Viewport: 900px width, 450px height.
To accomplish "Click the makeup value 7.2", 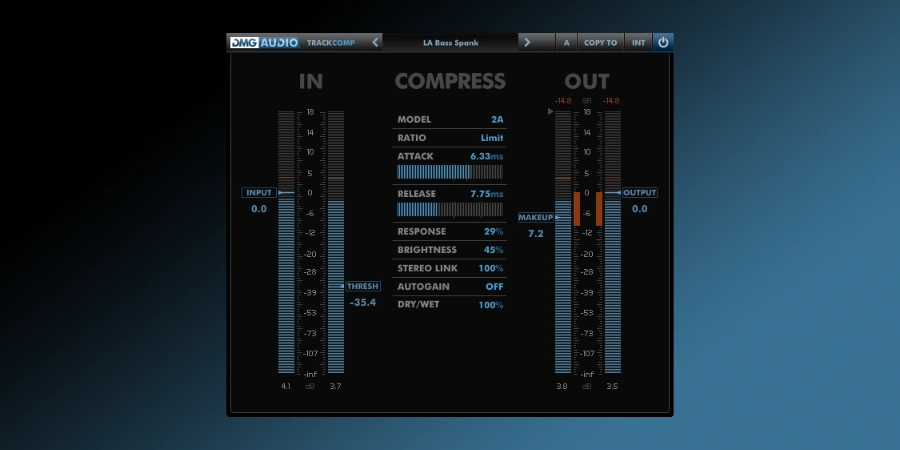I will [536, 234].
